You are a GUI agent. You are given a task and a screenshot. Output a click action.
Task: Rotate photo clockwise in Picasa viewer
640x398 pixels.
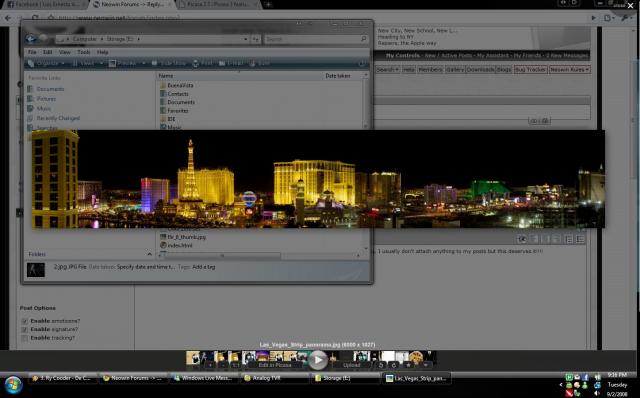pos(394,365)
